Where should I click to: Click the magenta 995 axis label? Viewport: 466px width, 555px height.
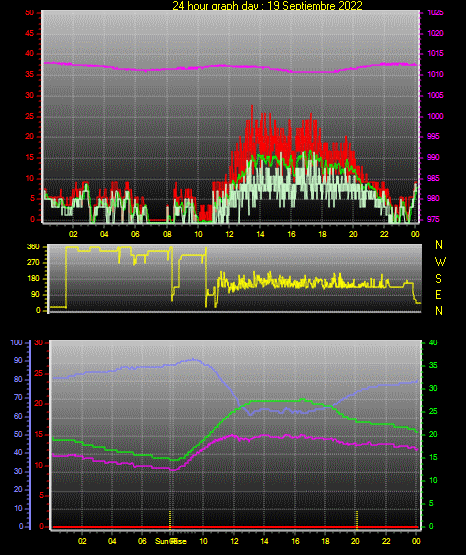click(433, 136)
